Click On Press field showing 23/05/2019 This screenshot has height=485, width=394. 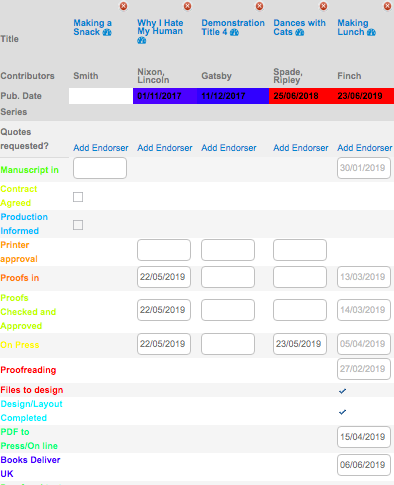[300, 344]
